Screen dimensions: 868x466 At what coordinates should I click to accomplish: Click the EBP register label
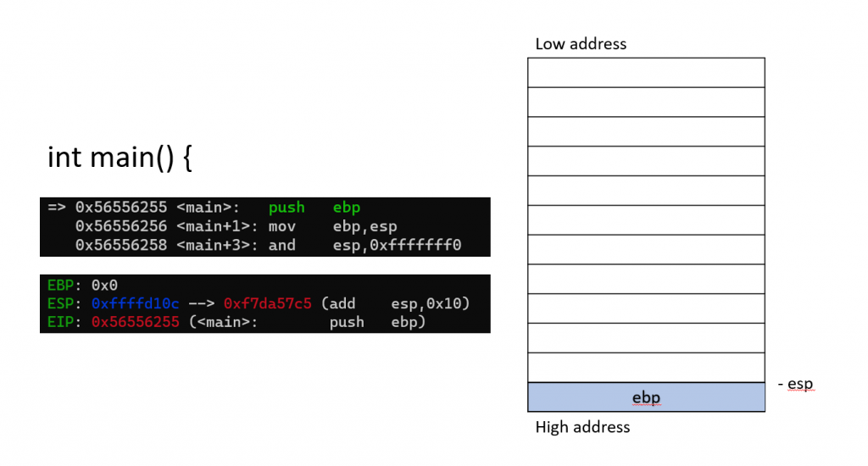coord(60,285)
